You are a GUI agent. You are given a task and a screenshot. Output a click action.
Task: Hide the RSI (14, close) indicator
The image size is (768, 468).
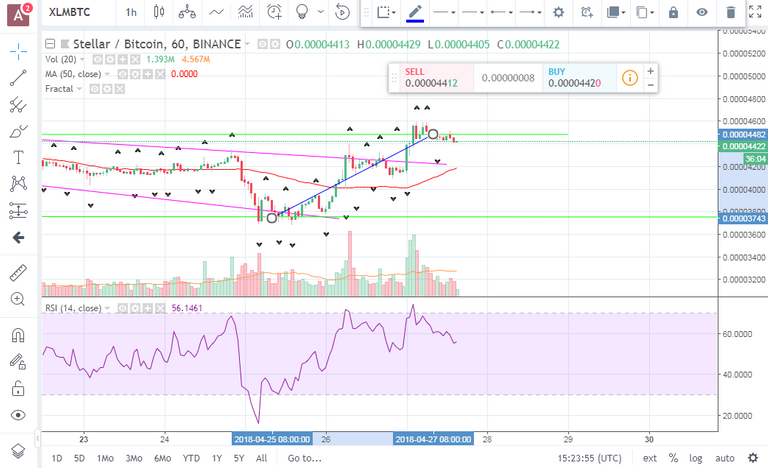(122, 308)
